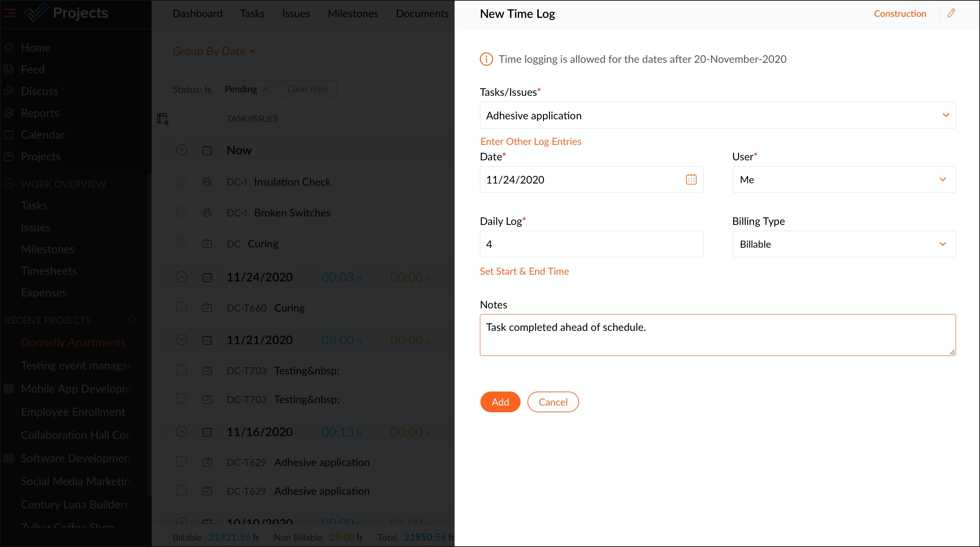
Task: Click into the Daily Log hours field
Action: coord(591,244)
